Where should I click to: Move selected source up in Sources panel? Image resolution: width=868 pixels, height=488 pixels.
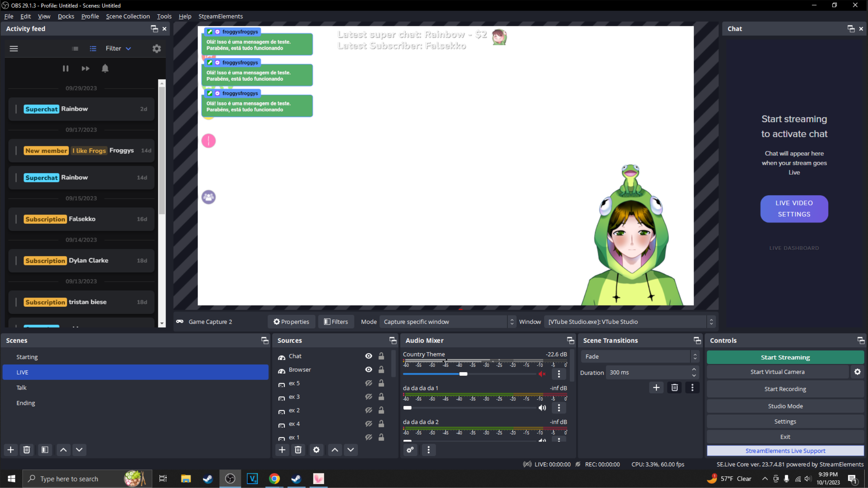click(x=335, y=450)
